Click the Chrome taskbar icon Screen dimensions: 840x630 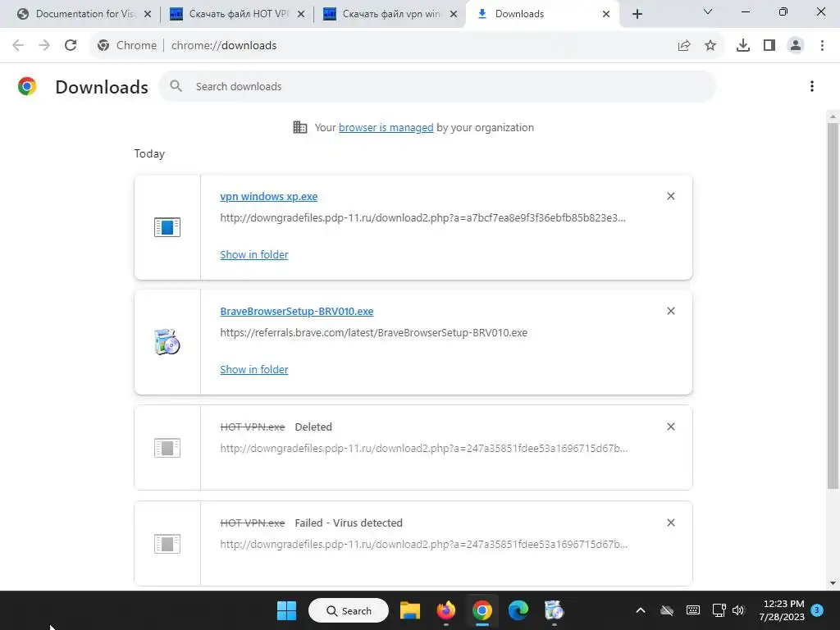click(x=482, y=610)
